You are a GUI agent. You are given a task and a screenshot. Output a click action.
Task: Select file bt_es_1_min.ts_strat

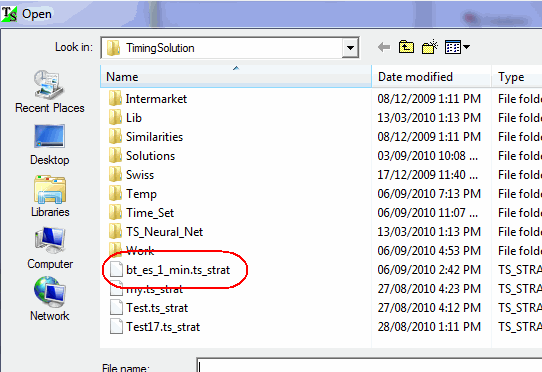178,270
